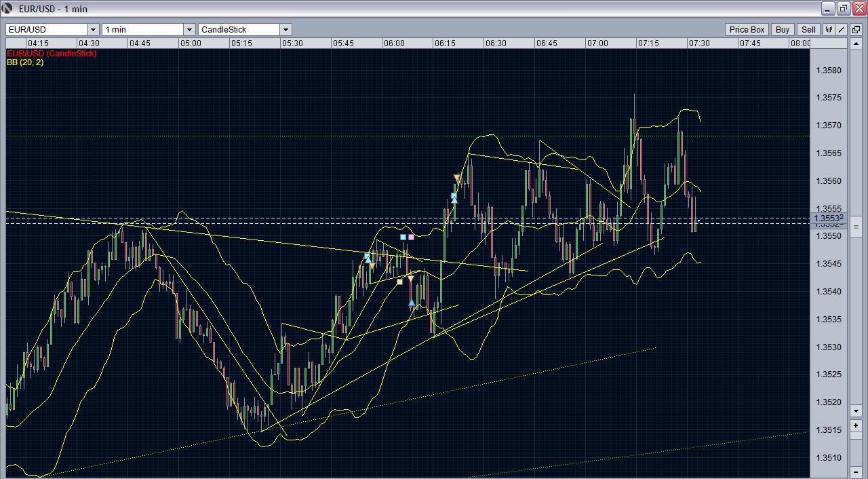Click the 1.3510 price axis label
Viewport: 868px width, 479px height.
pos(828,458)
